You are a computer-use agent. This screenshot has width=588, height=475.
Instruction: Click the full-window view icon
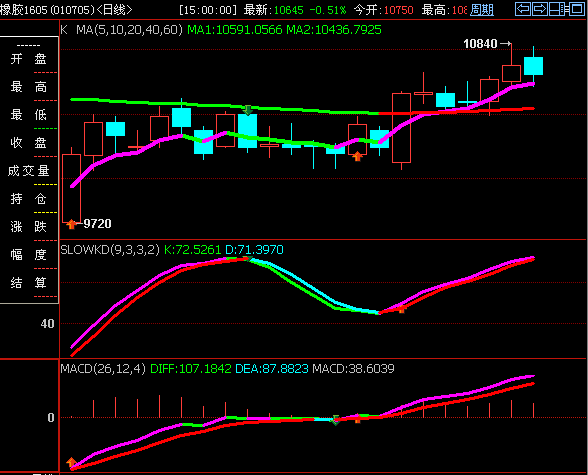point(576,9)
